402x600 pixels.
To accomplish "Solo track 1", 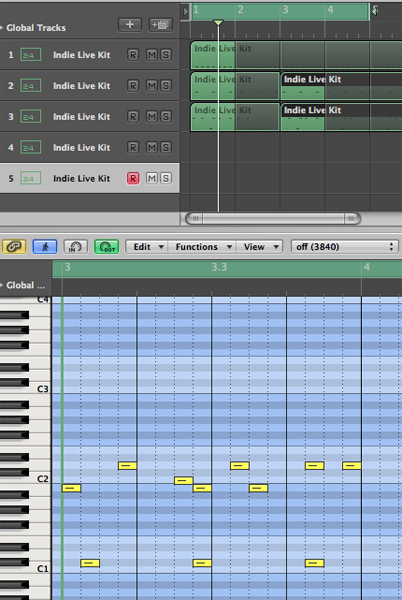I will (166, 55).
